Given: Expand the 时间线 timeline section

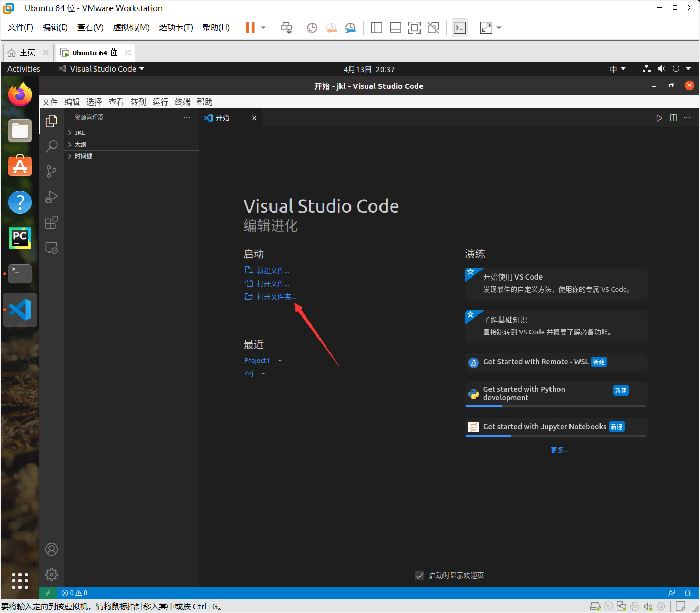Looking at the screenshot, I should point(132,156).
